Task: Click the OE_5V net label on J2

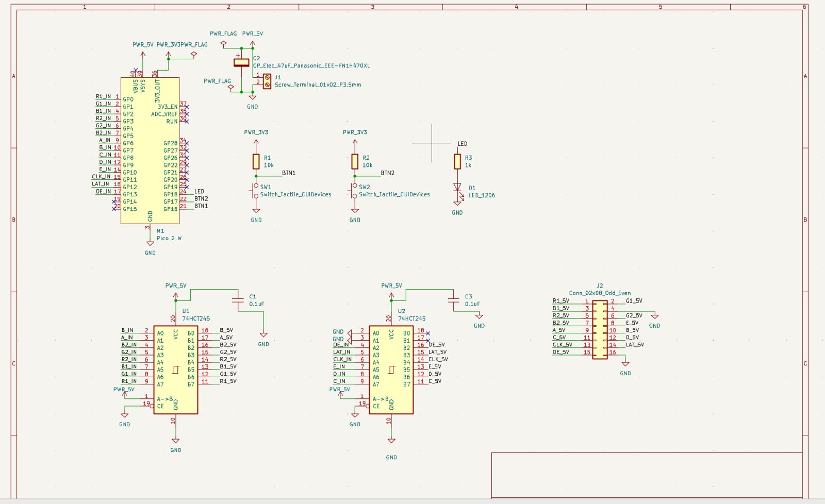Action: tap(561, 352)
